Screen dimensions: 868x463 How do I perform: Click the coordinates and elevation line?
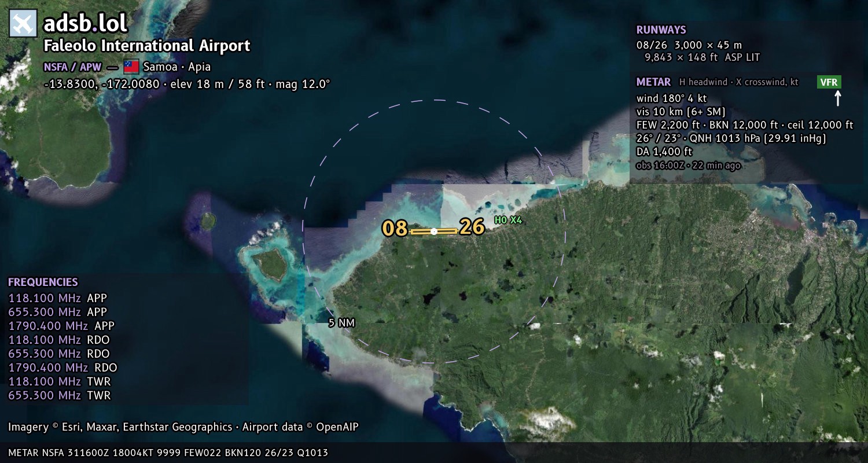pyautogui.click(x=187, y=84)
